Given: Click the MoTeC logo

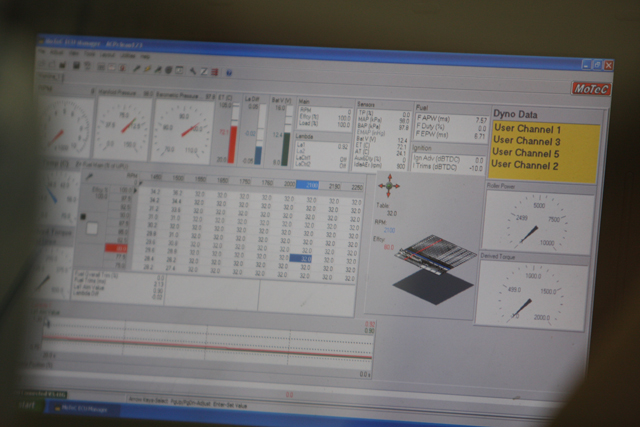Looking at the screenshot, I should tap(591, 89).
